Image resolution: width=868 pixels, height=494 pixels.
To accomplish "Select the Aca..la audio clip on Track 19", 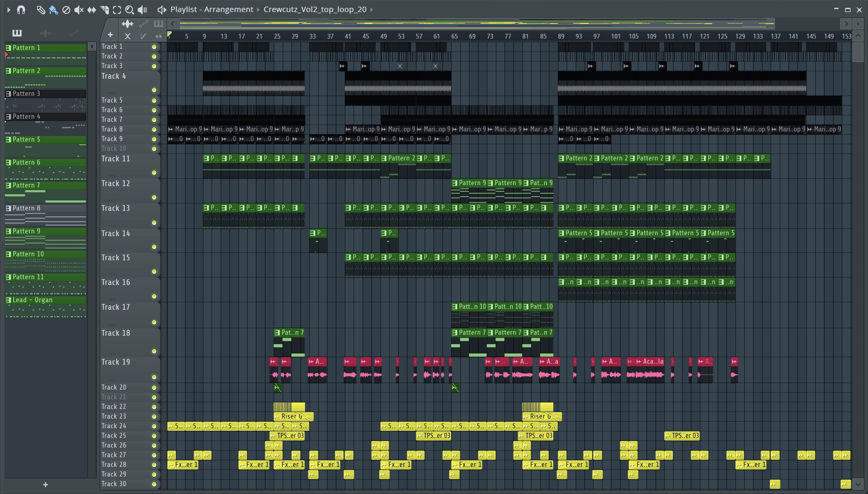I will [x=650, y=370].
